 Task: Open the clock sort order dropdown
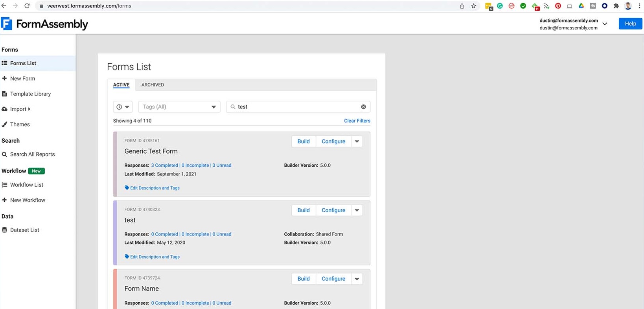click(123, 107)
